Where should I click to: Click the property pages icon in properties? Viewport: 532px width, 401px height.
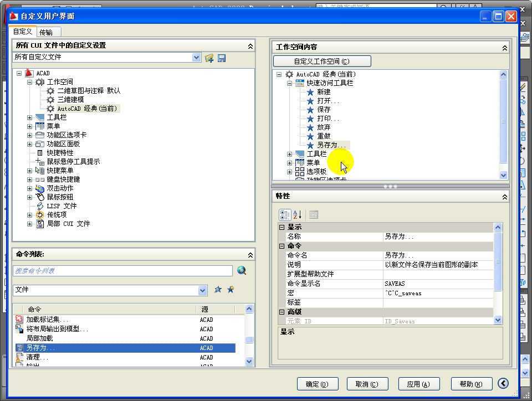(314, 214)
